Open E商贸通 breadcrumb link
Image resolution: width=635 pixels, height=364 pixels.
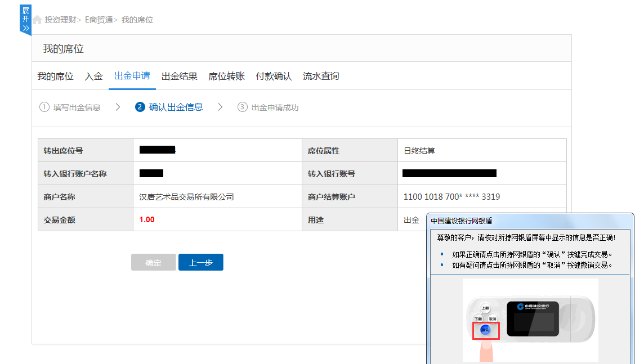(x=99, y=20)
